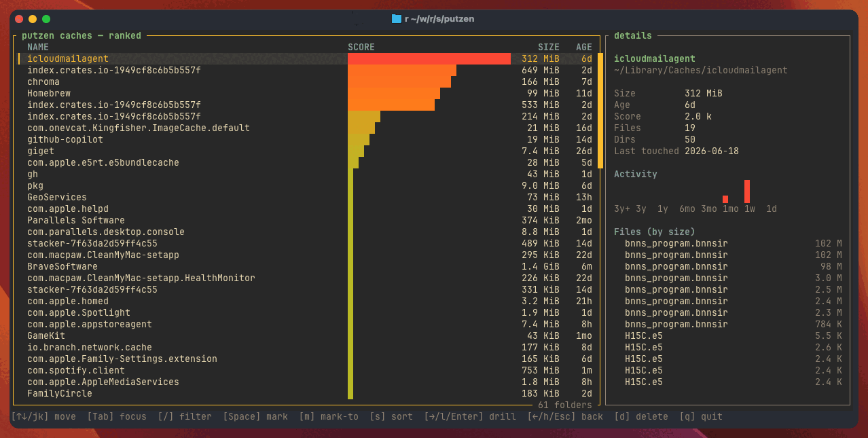Select the gh cache row

pyautogui.click(x=306, y=175)
